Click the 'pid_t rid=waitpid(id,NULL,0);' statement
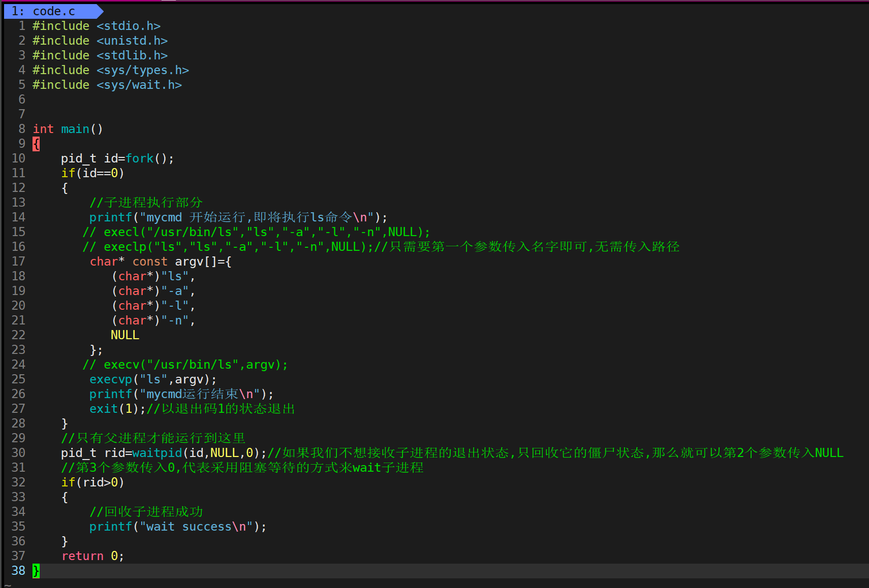869x588 pixels. tap(164, 453)
